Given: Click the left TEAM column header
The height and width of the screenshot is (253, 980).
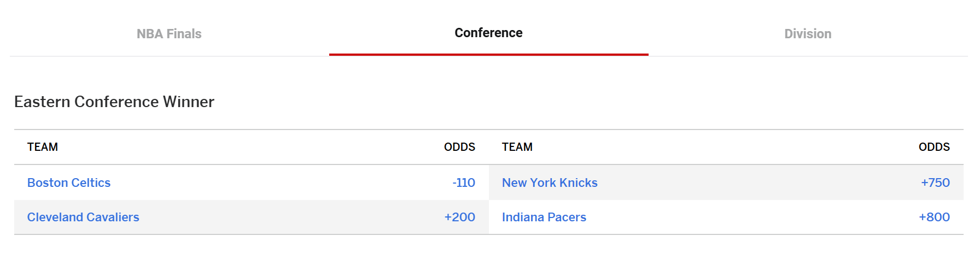Looking at the screenshot, I should click(x=43, y=147).
